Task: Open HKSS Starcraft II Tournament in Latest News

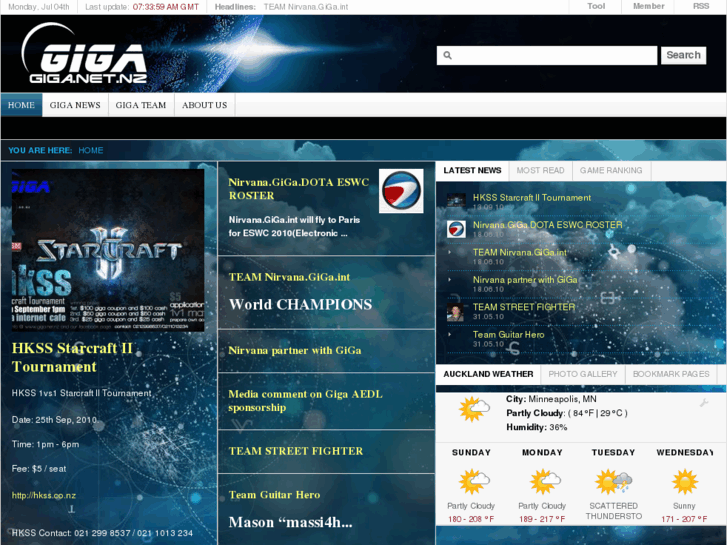Action: pos(532,198)
